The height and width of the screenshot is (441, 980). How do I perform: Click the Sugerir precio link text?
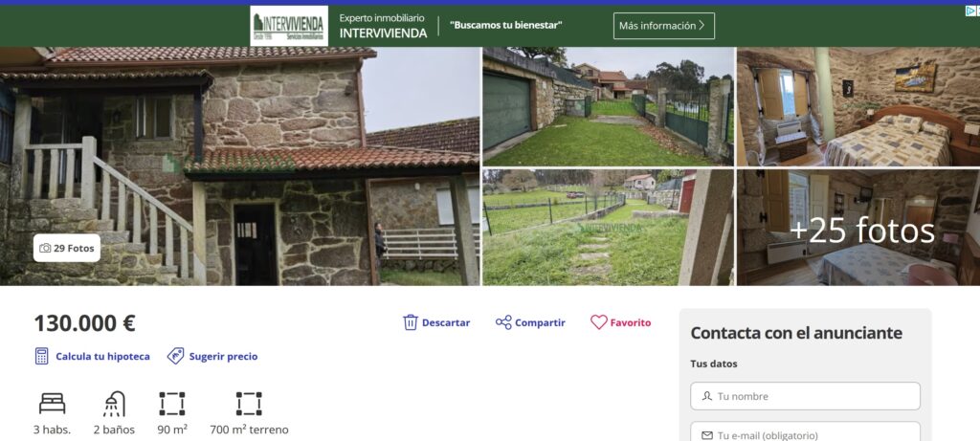pos(223,356)
